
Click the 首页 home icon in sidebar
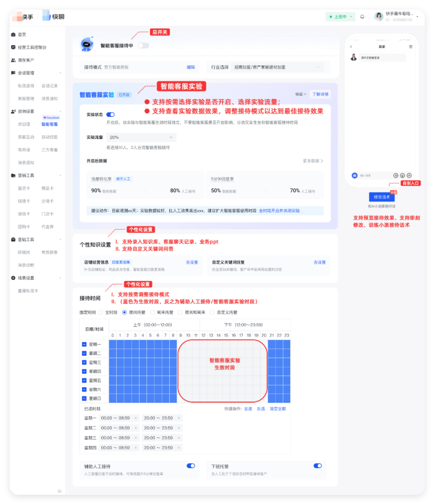(x=13, y=35)
